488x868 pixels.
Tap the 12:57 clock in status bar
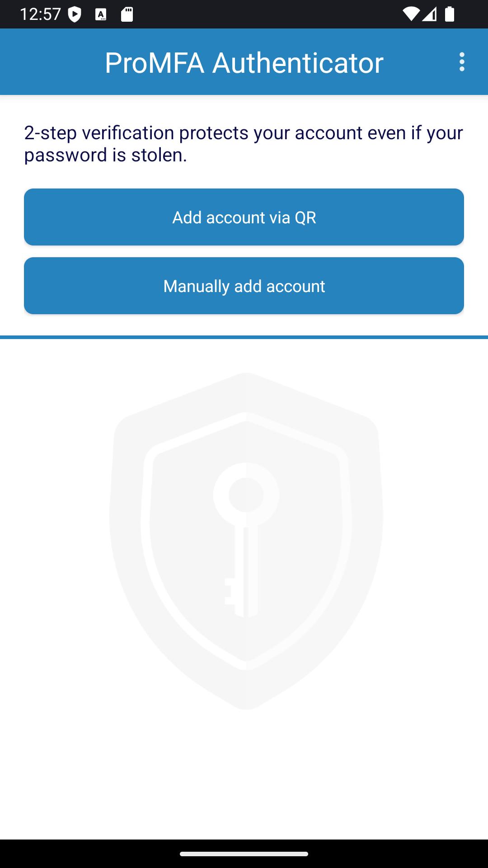(40, 14)
